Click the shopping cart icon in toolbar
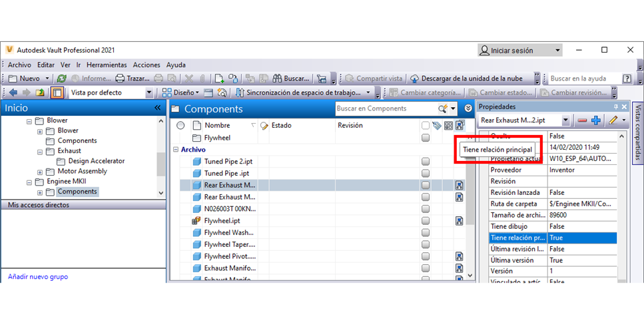Image resolution: width=644 pixels, height=328 pixels. coord(322,79)
